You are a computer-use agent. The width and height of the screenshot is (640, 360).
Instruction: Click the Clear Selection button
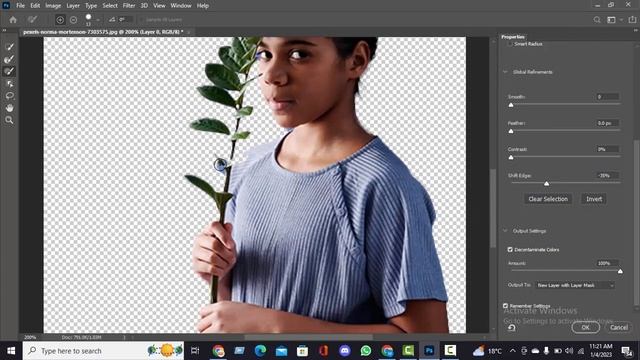tap(548, 199)
